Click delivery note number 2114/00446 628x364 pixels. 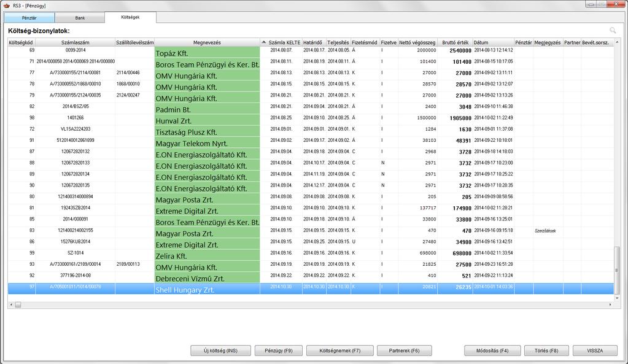(128, 73)
